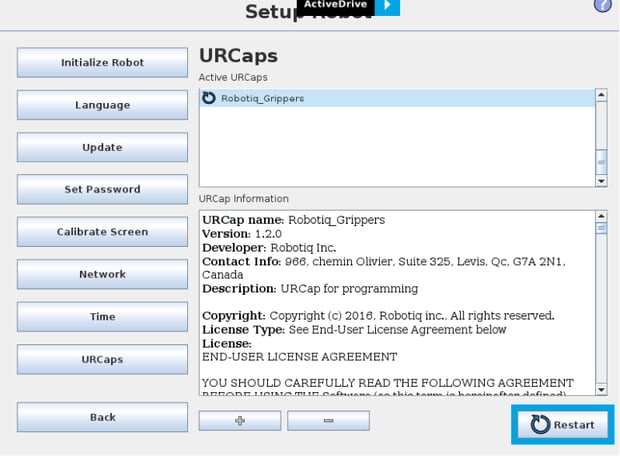Click the ActiveDrive play arrow

click(388, 6)
